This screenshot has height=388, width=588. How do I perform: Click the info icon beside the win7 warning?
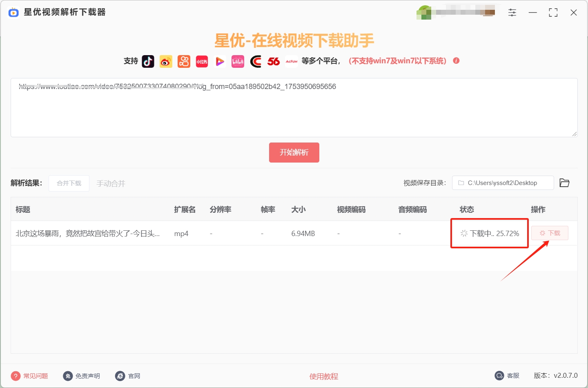(456, 60)
